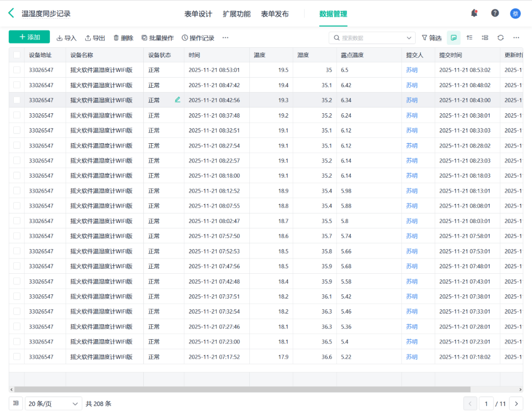
Task: Click the 删除 delete button
Action: pos(124,38)
